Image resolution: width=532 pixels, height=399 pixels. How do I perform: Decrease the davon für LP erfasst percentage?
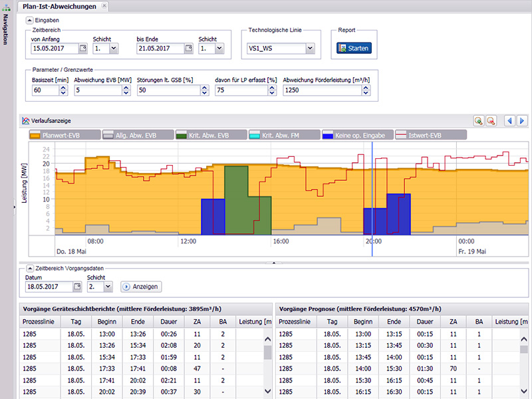(x=272, y=92)
